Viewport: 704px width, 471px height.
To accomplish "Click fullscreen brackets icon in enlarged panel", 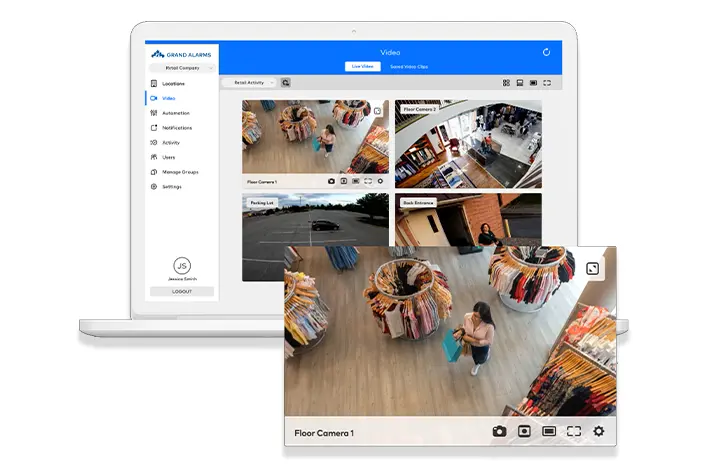I will tap(574, 431).
